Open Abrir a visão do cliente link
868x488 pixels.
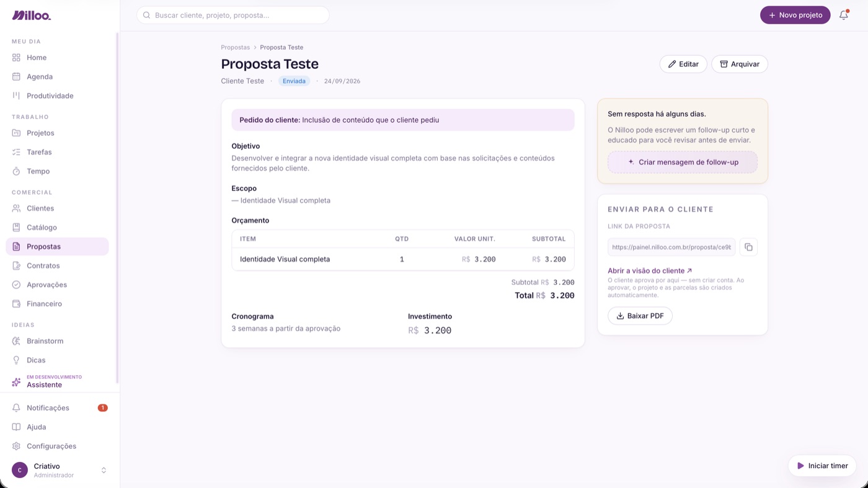pos(650,270)
